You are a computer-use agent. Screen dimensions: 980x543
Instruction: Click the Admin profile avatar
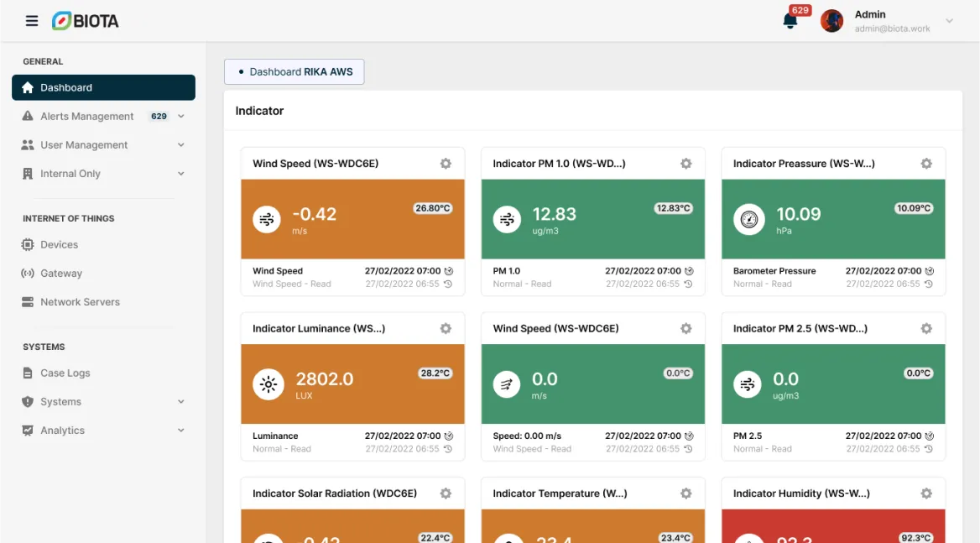pos(831,21)
